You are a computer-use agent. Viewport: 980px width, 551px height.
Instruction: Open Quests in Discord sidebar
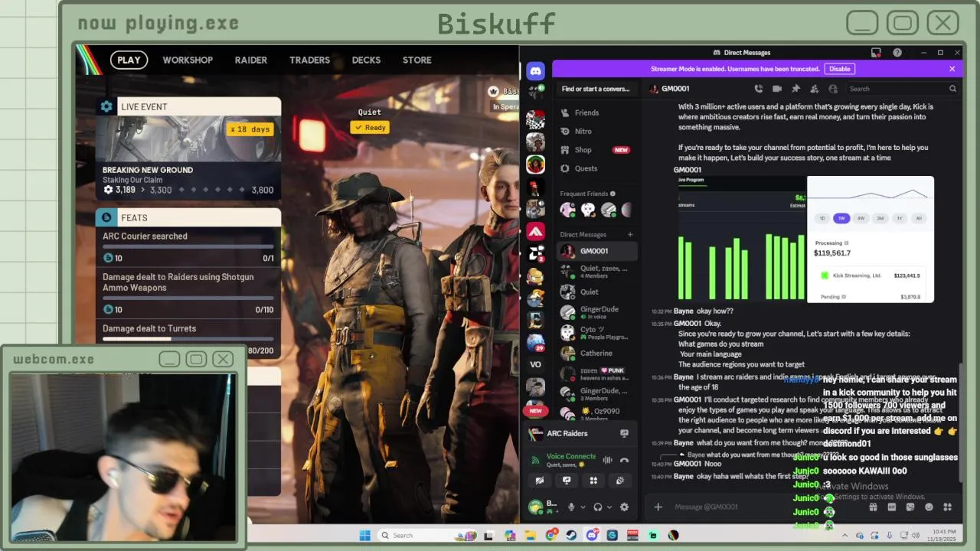[596, 168]
